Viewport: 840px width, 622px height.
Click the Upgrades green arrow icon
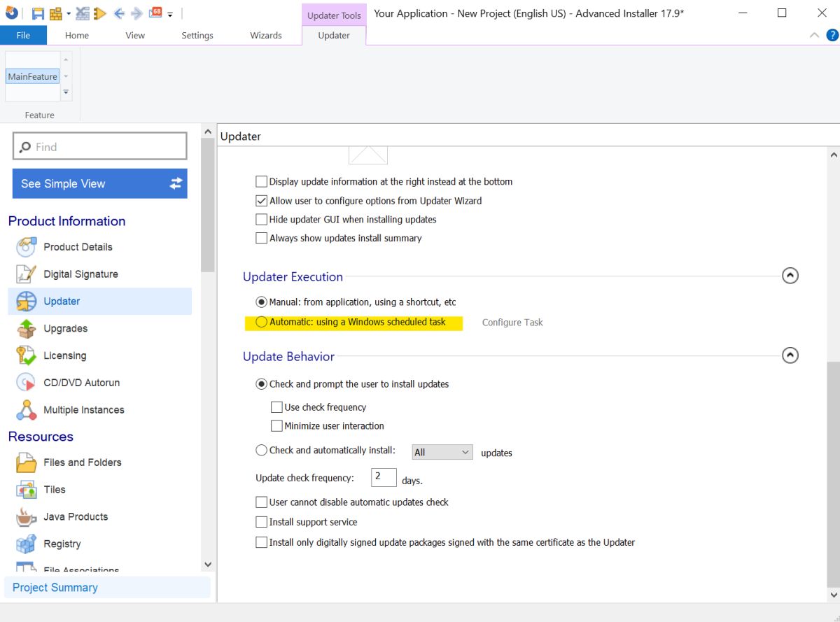pos(26,328)
